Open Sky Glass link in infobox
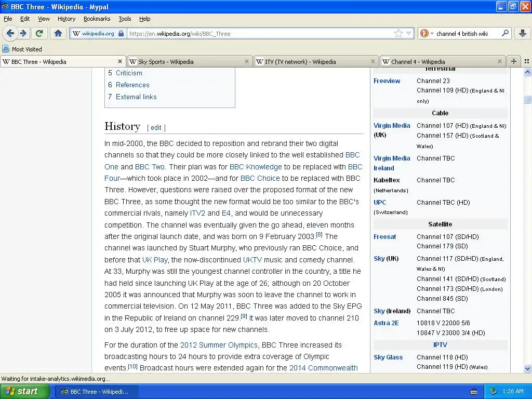Image resolution: width=532 pixels, height=399 pixels. (x=388, y=357)
